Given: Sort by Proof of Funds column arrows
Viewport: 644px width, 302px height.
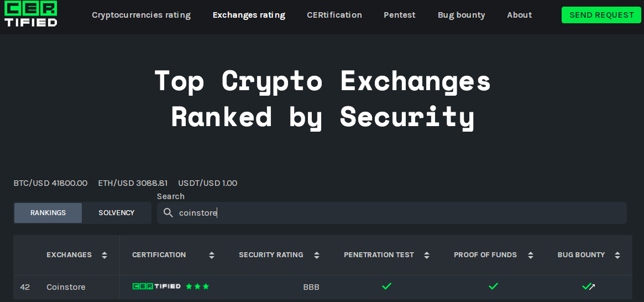Looking at the screenshot, I should click(x=531, y=255).
